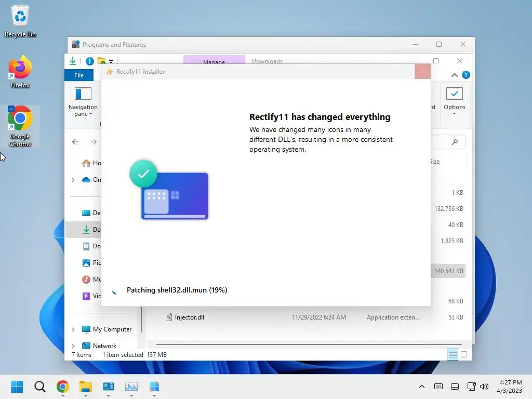Click the New Folder quick-access icon
Screen dimensions: 532x399
point(101,61)
